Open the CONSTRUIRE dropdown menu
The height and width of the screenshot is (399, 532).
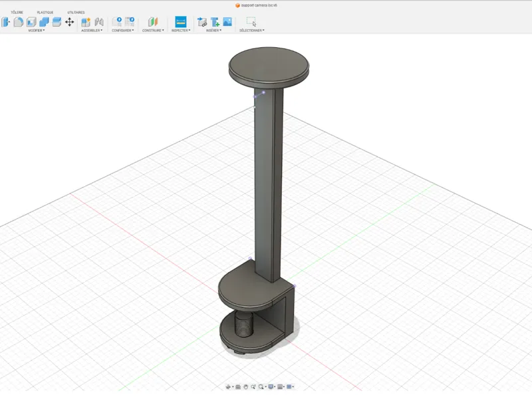pos(153,31)
